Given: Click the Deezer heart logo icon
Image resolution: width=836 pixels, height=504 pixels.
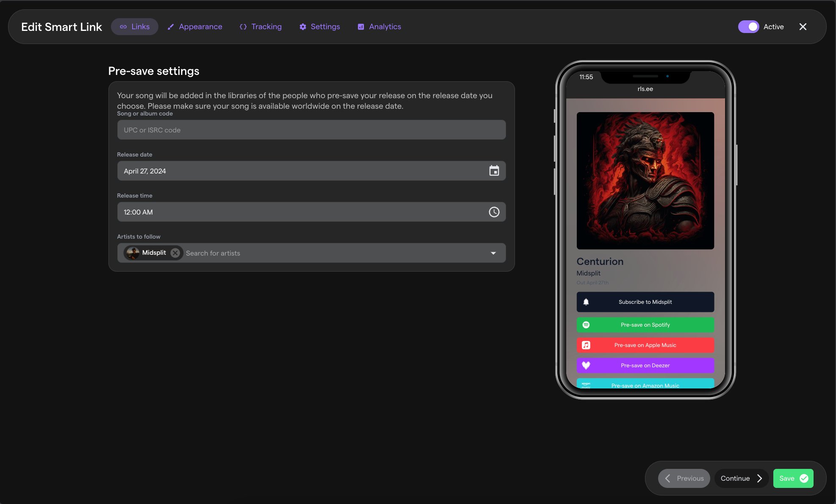Looking at the screenshot, I should [x=586, y=366].
